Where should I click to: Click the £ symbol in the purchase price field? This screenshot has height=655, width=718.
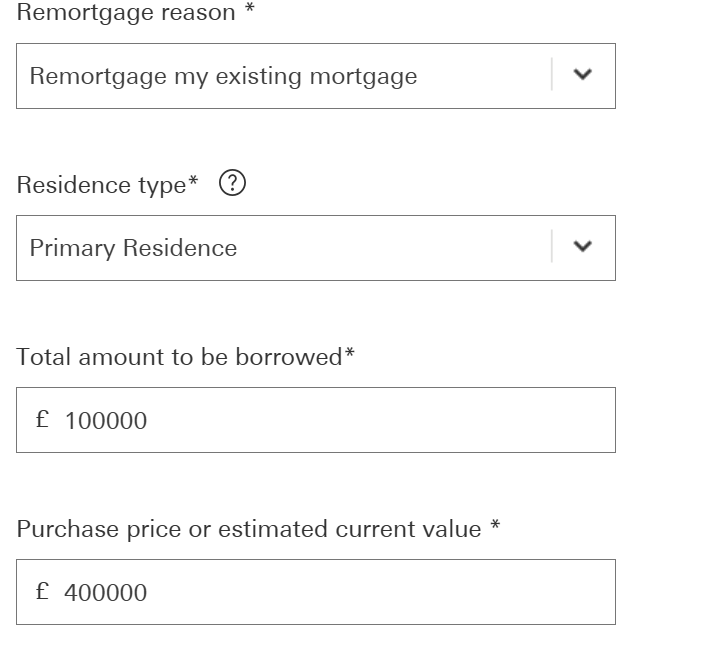click(42, 592)
